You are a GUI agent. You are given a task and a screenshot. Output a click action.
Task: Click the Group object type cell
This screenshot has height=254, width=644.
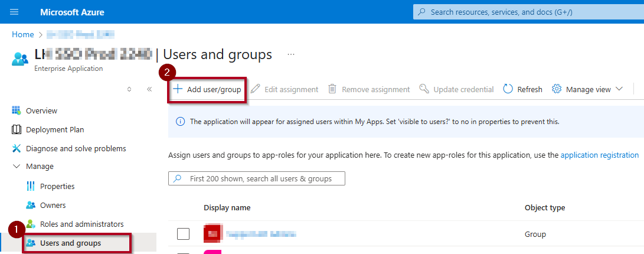535,235
